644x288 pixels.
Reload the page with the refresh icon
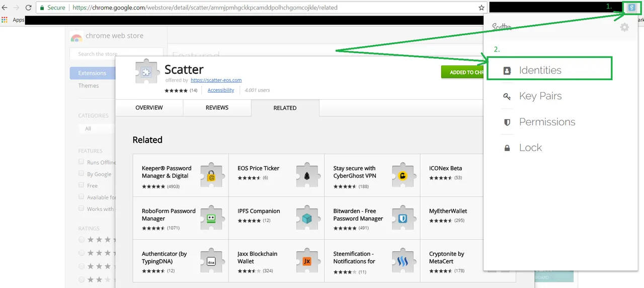pyautogui.click(x=28, y=8)
